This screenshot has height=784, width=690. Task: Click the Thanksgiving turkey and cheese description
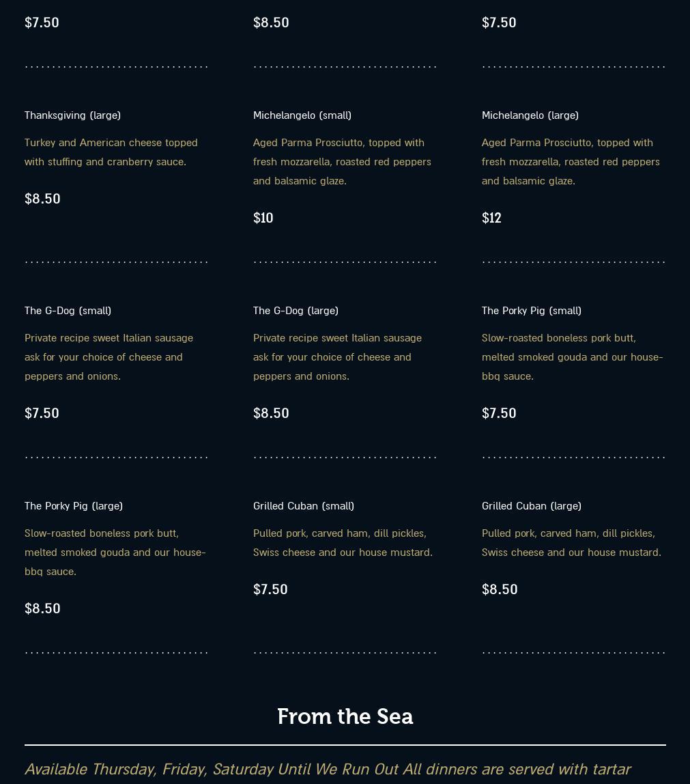tap(111, 152)
